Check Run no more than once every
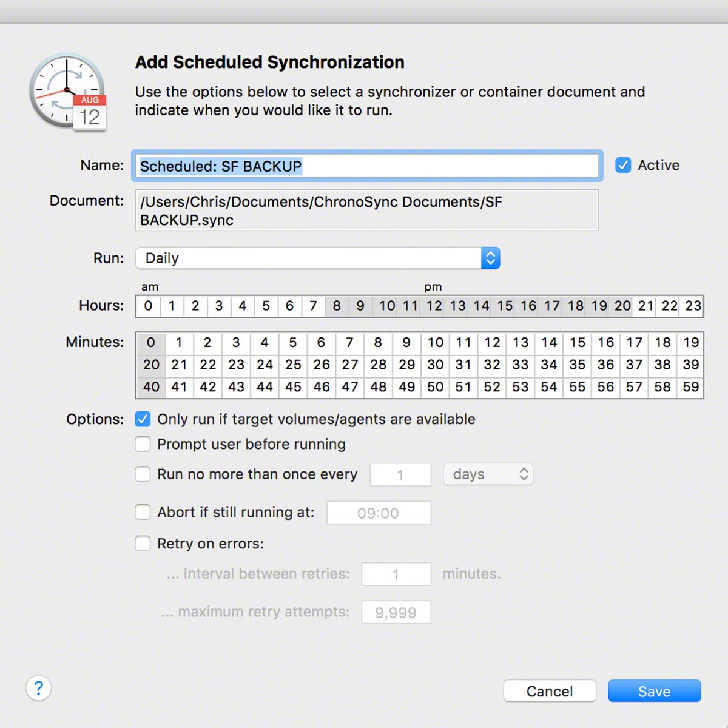728x728 pixels. tap(143, 474)
